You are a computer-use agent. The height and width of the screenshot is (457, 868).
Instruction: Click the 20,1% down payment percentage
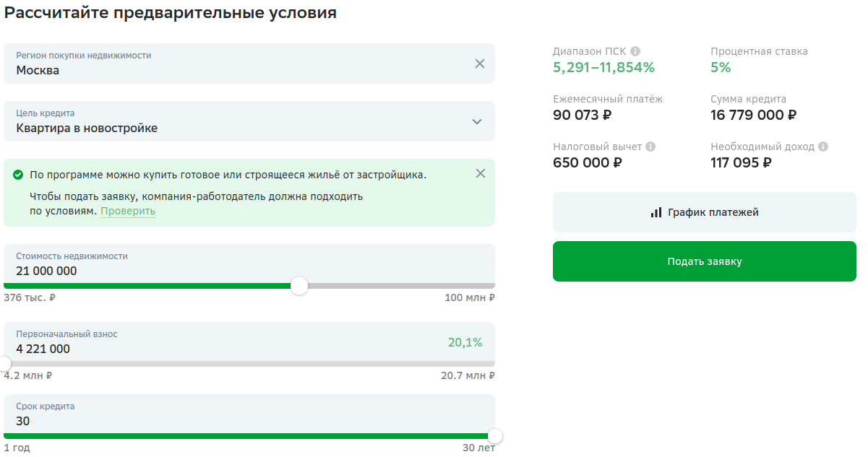point(465,342)
